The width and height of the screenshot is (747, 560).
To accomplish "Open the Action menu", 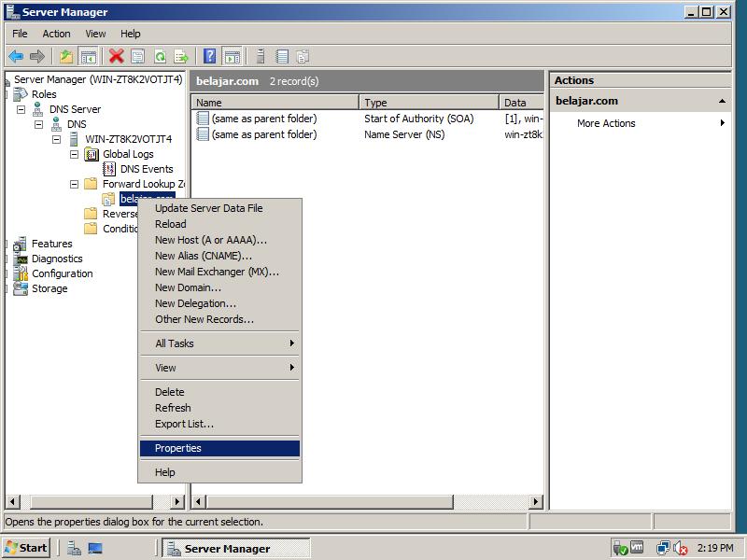I will click(x=56, y=34).
